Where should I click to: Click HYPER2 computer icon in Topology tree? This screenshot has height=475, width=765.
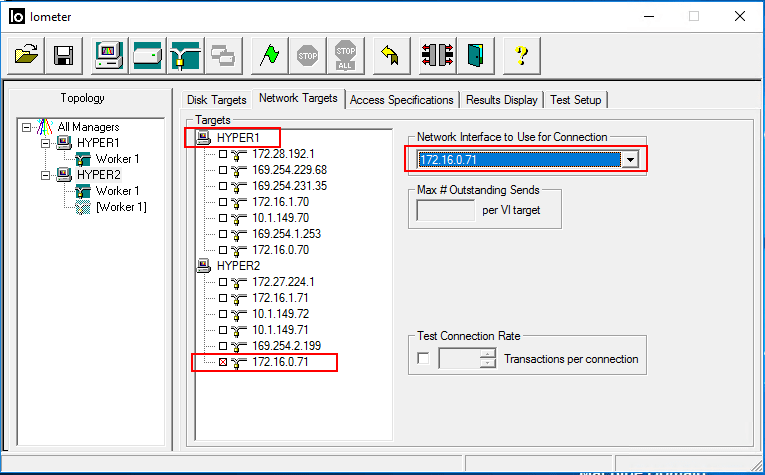(64, 175)
